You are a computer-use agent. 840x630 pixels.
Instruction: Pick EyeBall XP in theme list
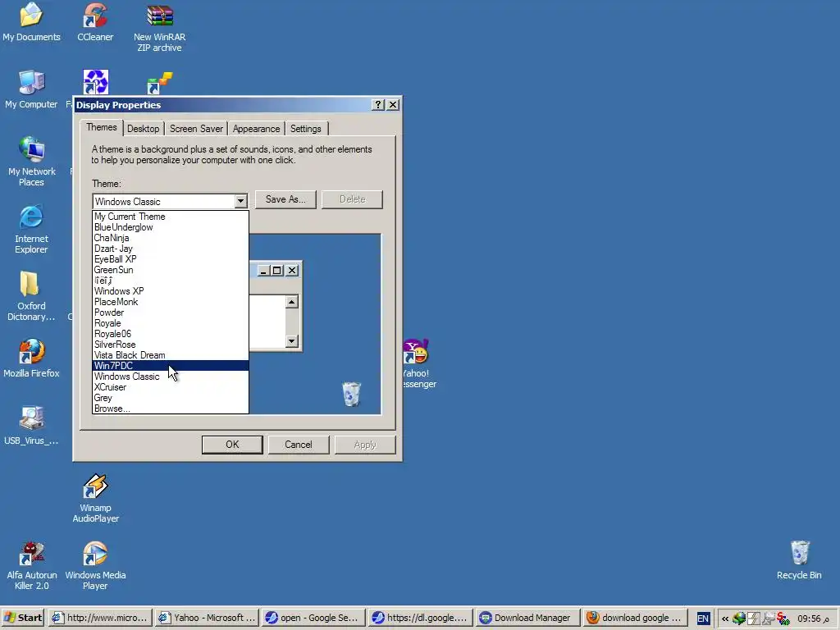click(171, 259)
